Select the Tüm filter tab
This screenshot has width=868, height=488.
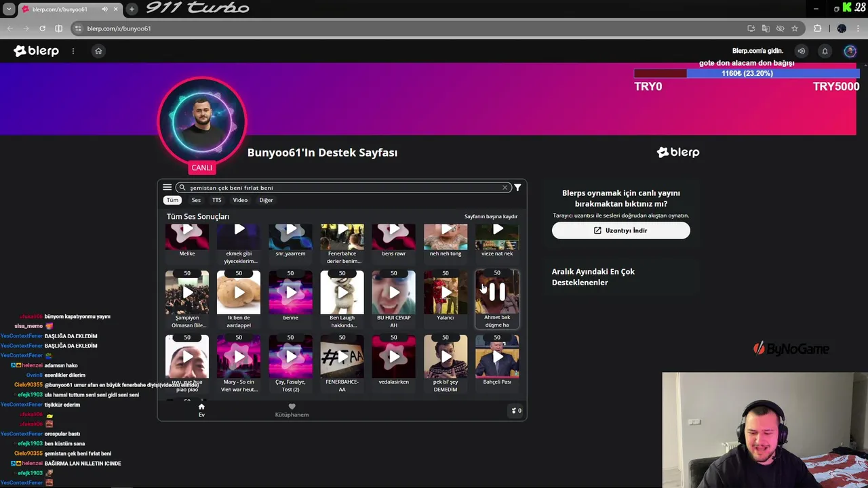[173, 200]
